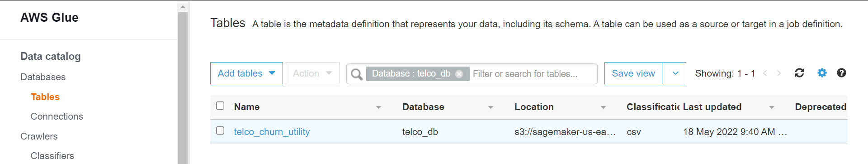Open the Add tables dropdown
The image size is (868, 164).
pos(246,73)
